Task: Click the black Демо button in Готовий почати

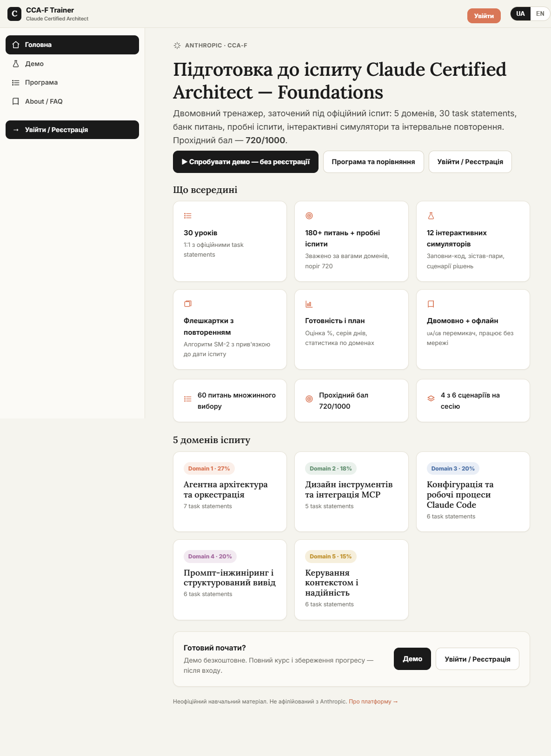Action: tap(412, 659)
